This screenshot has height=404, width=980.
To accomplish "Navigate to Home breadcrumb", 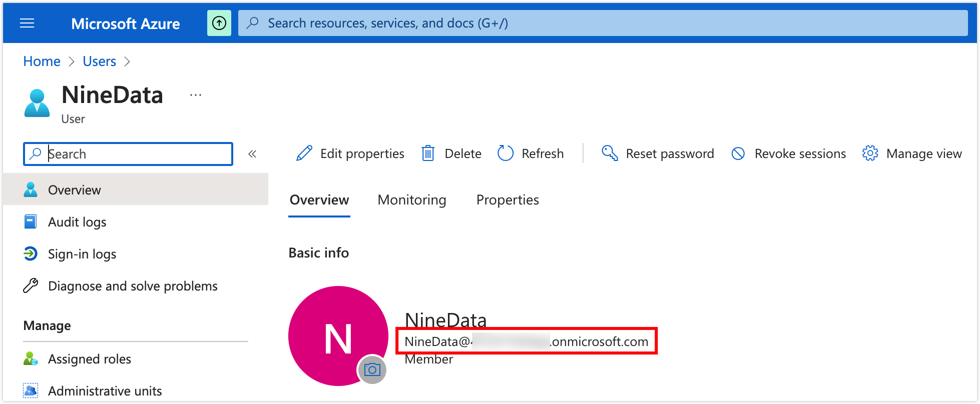I will point(42,61).
